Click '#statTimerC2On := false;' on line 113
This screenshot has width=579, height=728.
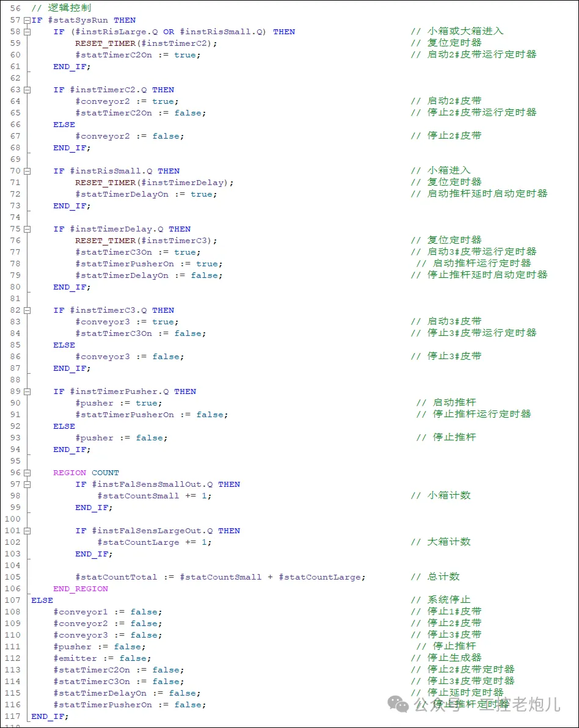point(118,671)
